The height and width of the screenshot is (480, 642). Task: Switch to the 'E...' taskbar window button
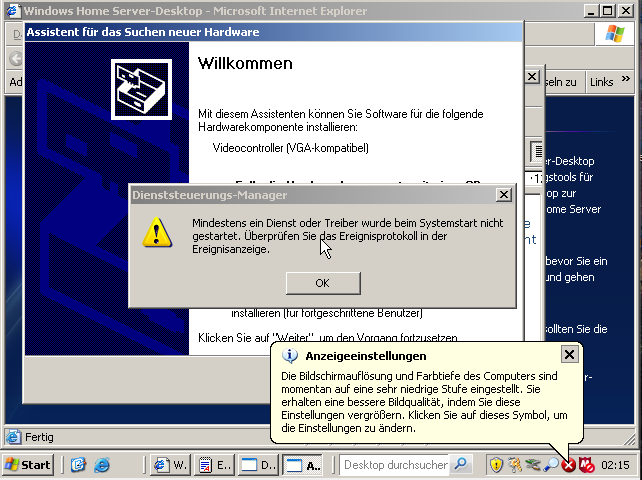coord(214,465)
